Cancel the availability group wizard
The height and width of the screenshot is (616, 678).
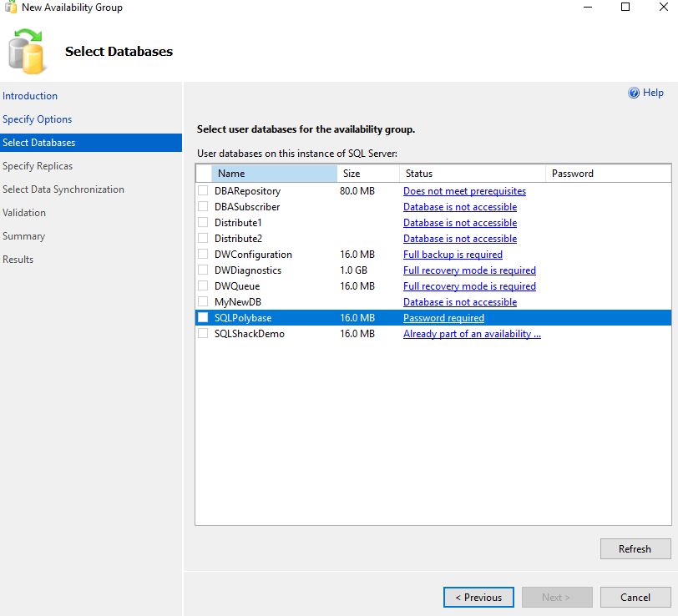[635, 597]
